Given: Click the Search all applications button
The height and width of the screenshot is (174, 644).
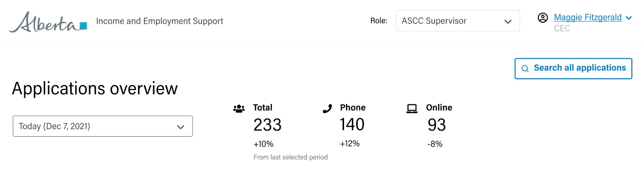Looking at the screenshot, I should (573, 69).
